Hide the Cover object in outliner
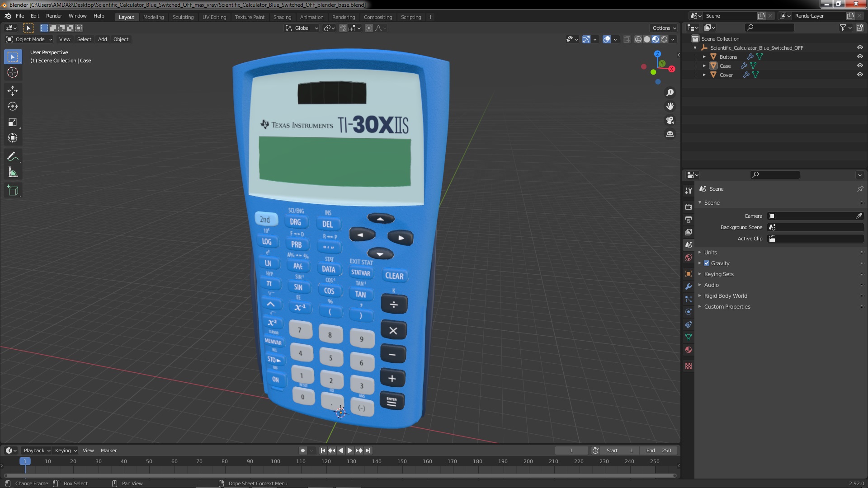This screenshot has width=868, height=488. click(860, 75)
